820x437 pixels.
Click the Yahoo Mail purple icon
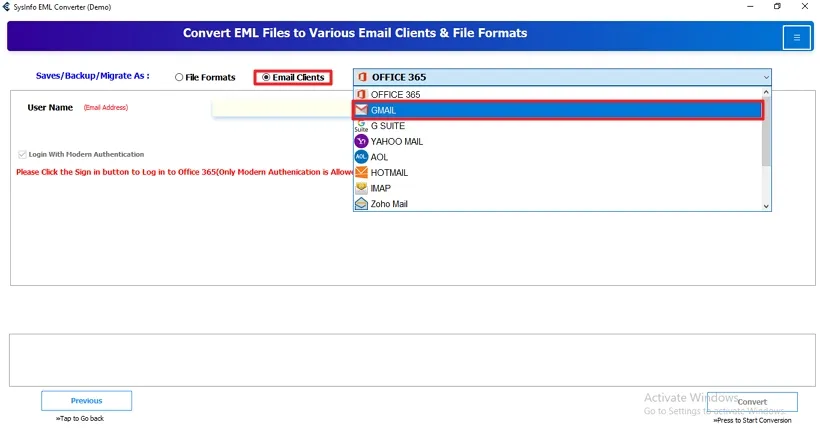tap(361, 141)
